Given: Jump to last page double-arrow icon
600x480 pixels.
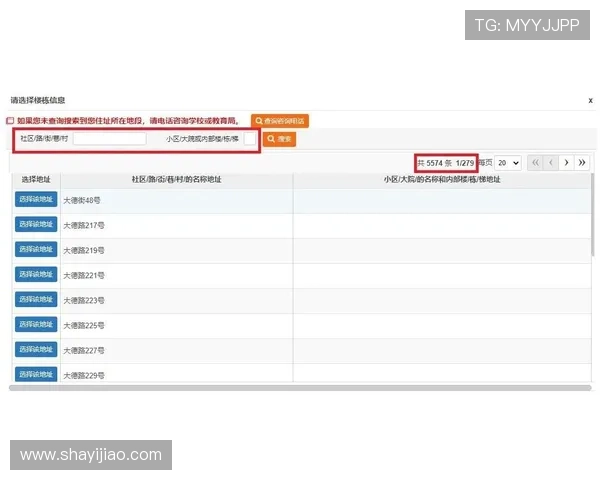Looking at the screenshot, I should 582,163.
